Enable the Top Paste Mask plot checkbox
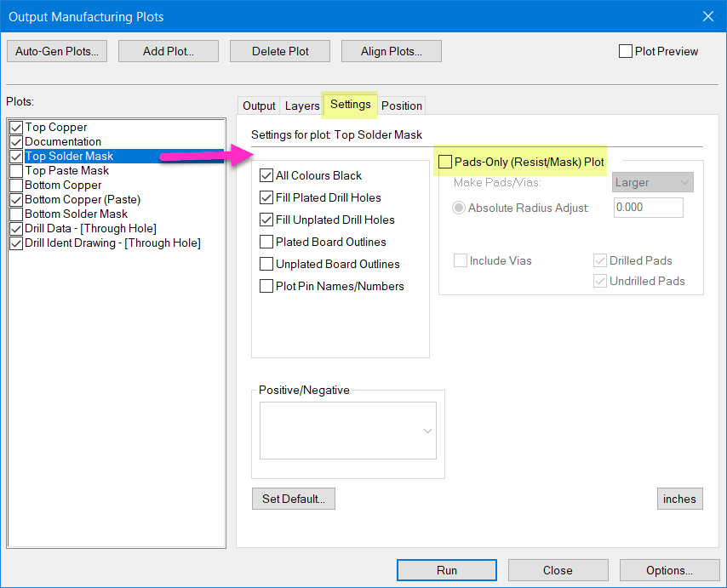The width and height of the screenshot is (727, 588). tap(16, 170)
